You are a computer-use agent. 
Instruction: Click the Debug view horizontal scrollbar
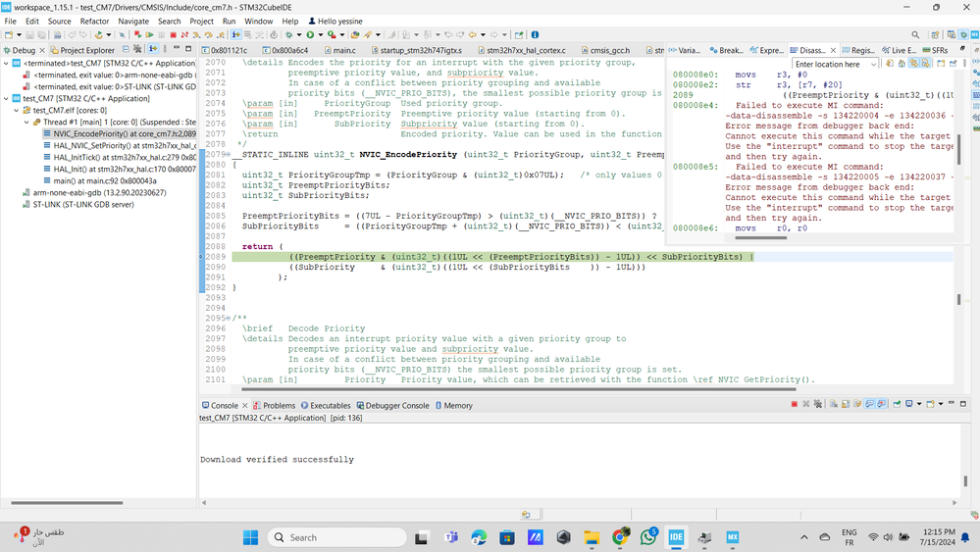pos(67,502)
